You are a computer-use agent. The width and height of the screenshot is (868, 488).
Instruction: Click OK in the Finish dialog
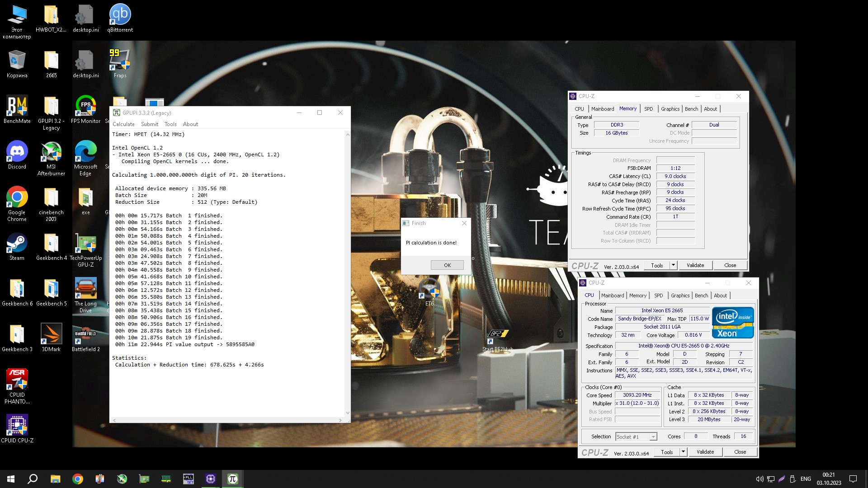tap(447, 265)
